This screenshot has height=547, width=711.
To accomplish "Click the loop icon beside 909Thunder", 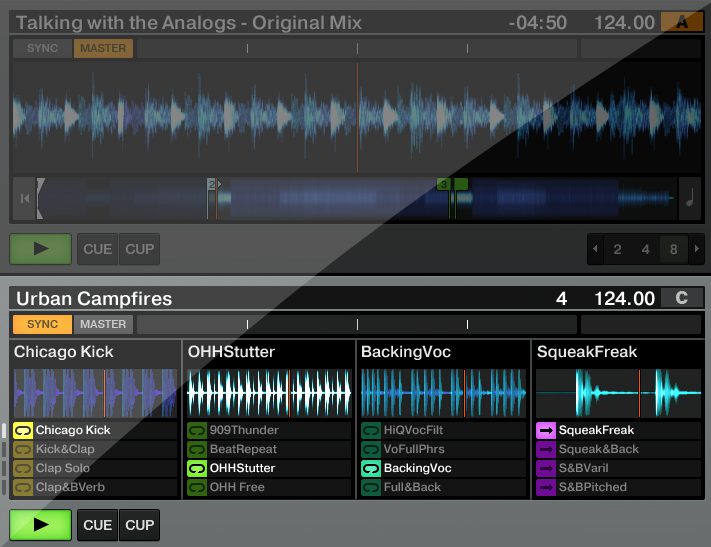I will [x=197, y=430].
